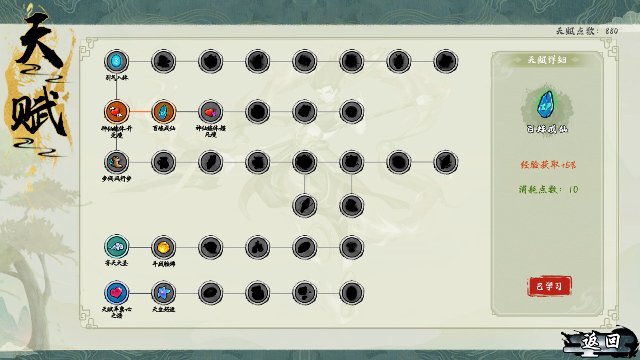Select the glowing cyan rune talent node
Viewport: 640px width, 360px height.
pos(116,62)
